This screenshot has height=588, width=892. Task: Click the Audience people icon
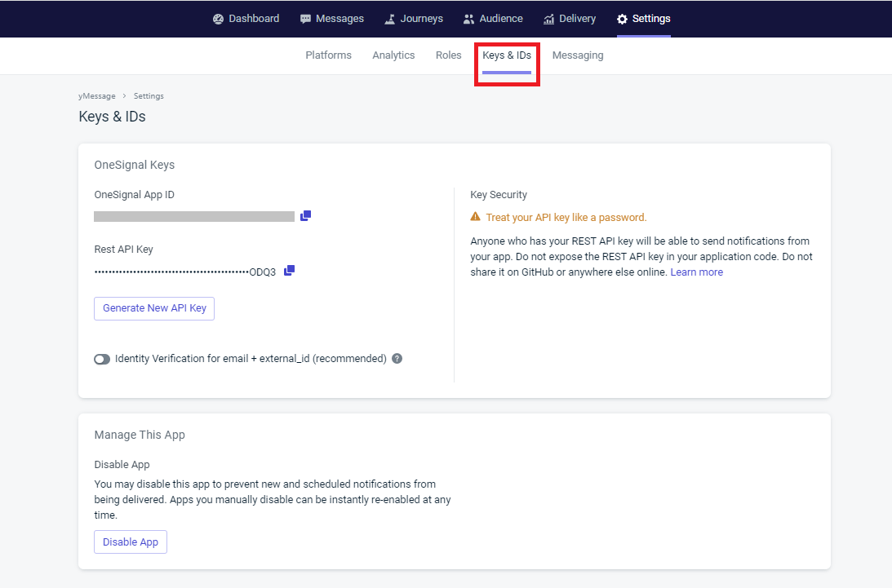tap(468, 19)
